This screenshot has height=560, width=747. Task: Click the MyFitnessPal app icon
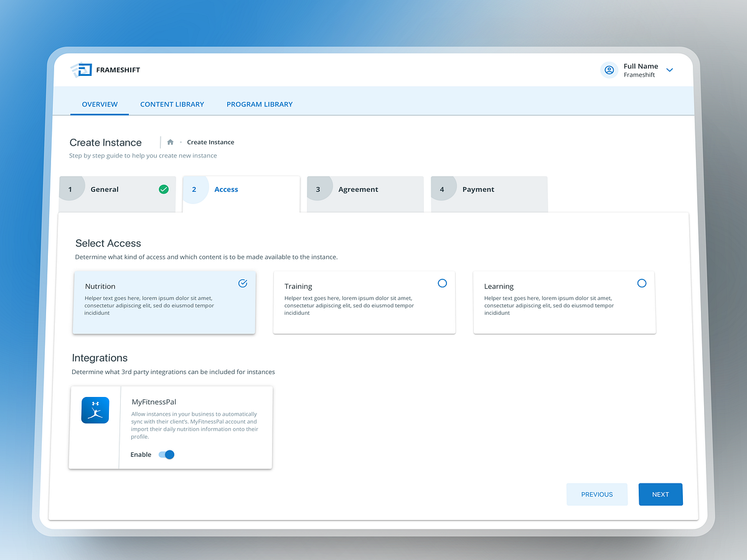pos(95,410)
